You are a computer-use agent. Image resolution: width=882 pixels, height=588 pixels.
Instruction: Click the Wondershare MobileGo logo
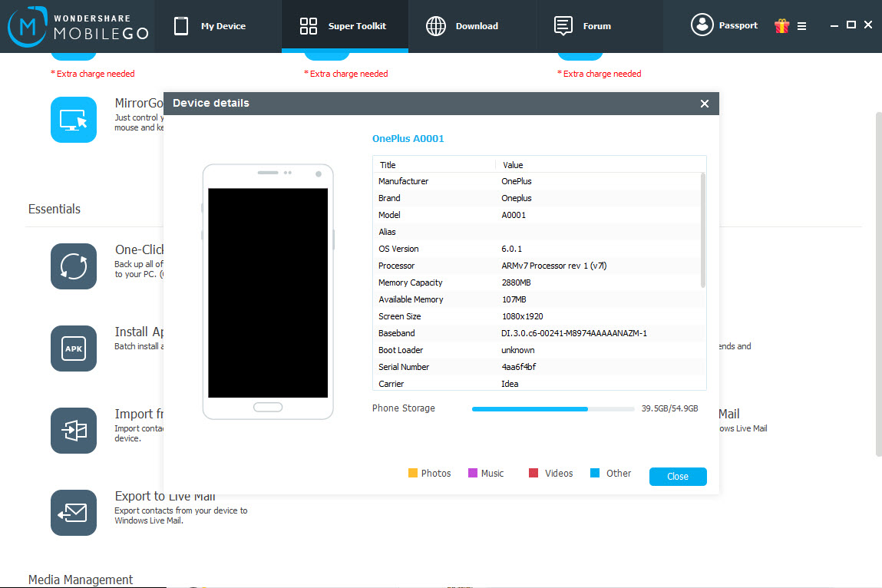click(x=78, y=26)
